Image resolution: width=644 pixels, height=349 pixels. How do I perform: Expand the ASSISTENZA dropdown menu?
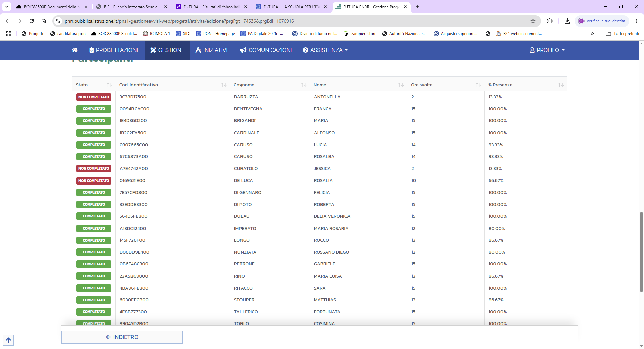click(325, 50)
